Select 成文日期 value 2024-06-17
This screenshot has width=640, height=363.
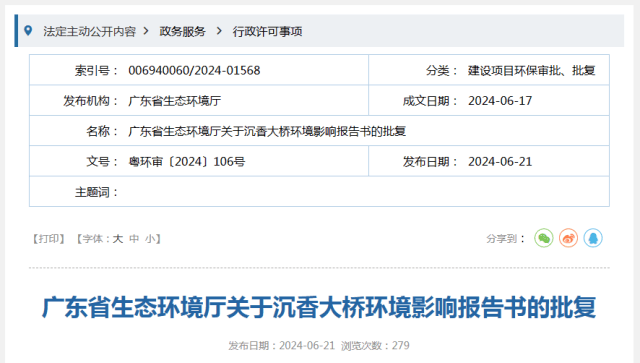[500, 101]
